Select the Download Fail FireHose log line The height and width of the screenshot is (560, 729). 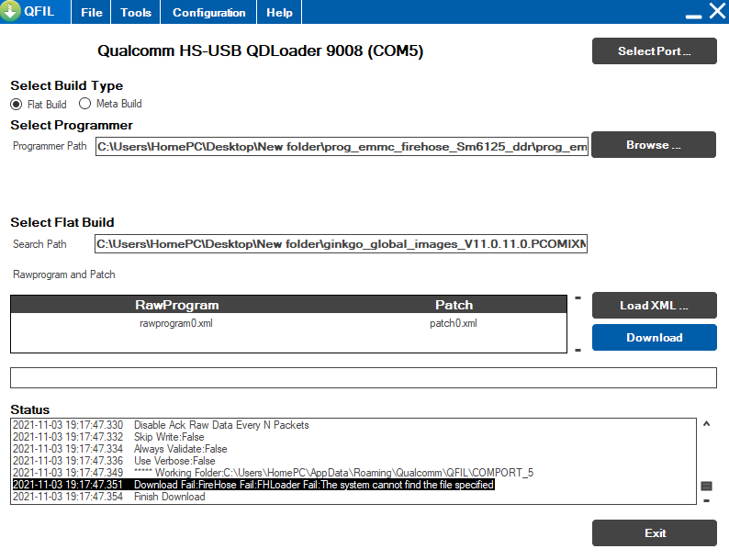click(x=253, y=485)
